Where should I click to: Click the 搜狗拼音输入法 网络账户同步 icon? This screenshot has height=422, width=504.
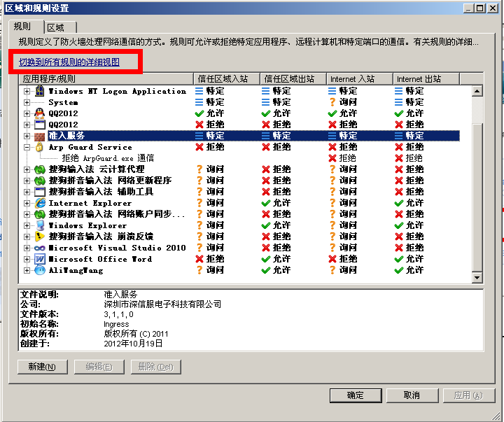click(39, 214)
